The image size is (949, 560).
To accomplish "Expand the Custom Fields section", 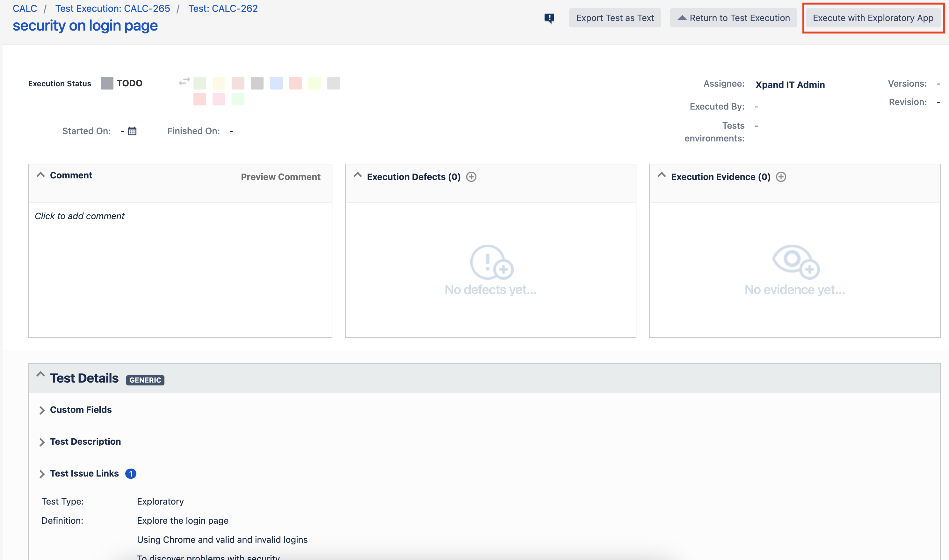I will (41, 410).
